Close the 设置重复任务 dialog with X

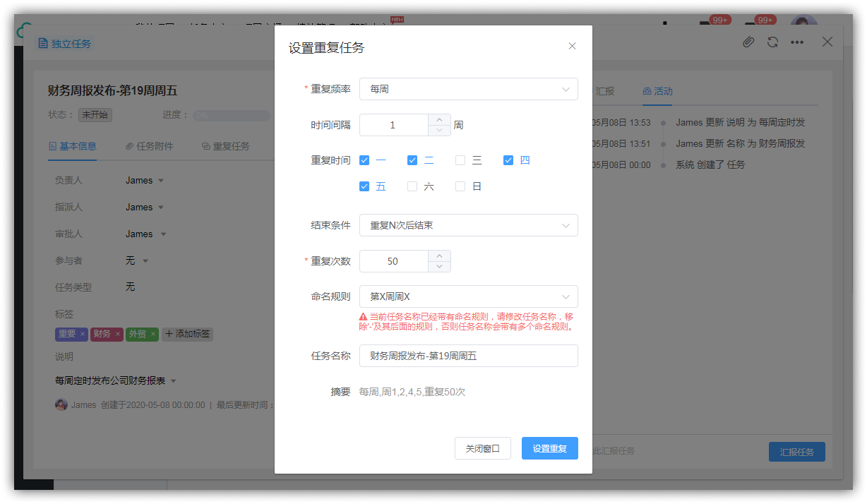[572, 46]
